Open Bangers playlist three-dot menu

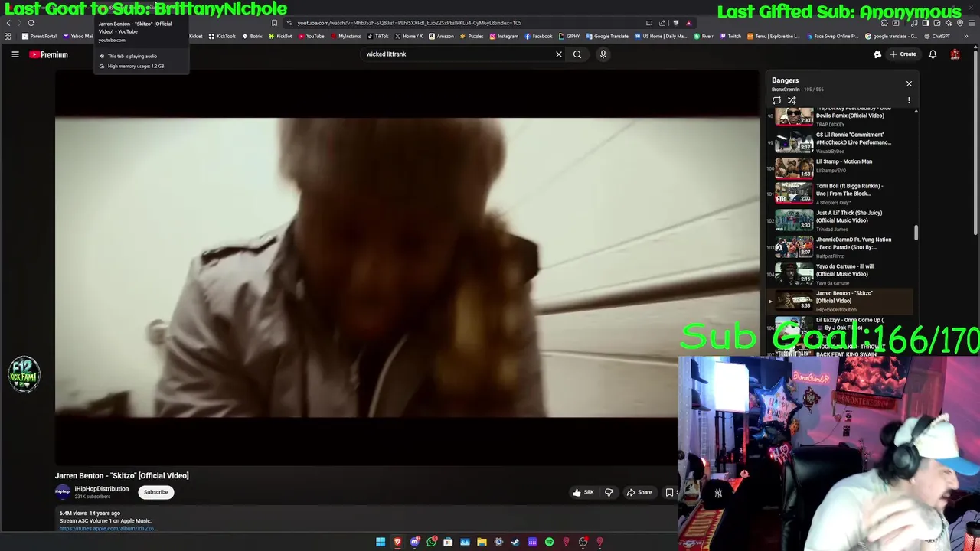pos(909,100)
